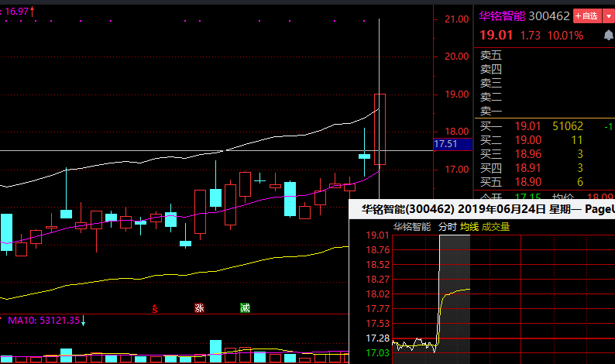Select the 成交量 label in popup

coord(496,227)
